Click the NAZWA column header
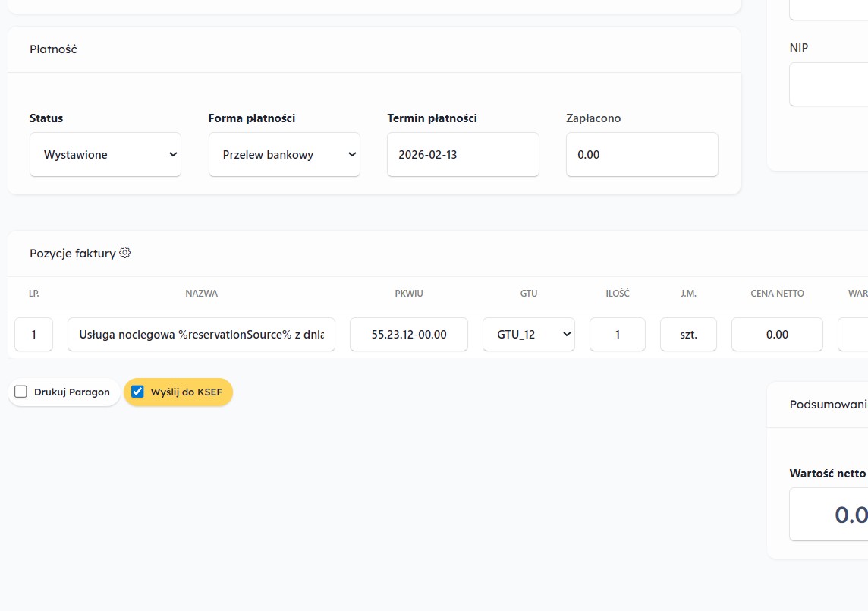868x611 pixels. [x=201, y=293]
